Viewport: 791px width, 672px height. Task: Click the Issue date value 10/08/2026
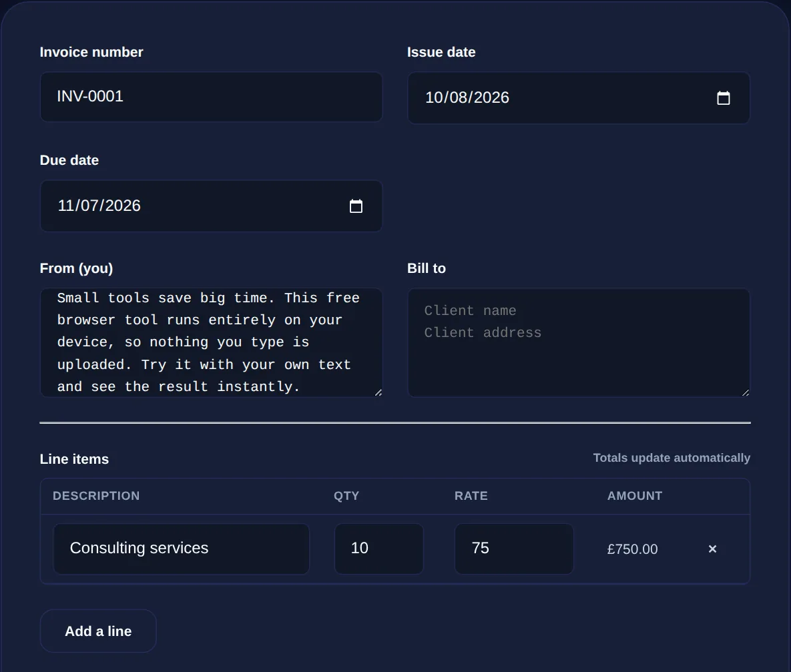pyautogui.click(x=467, y=97)
